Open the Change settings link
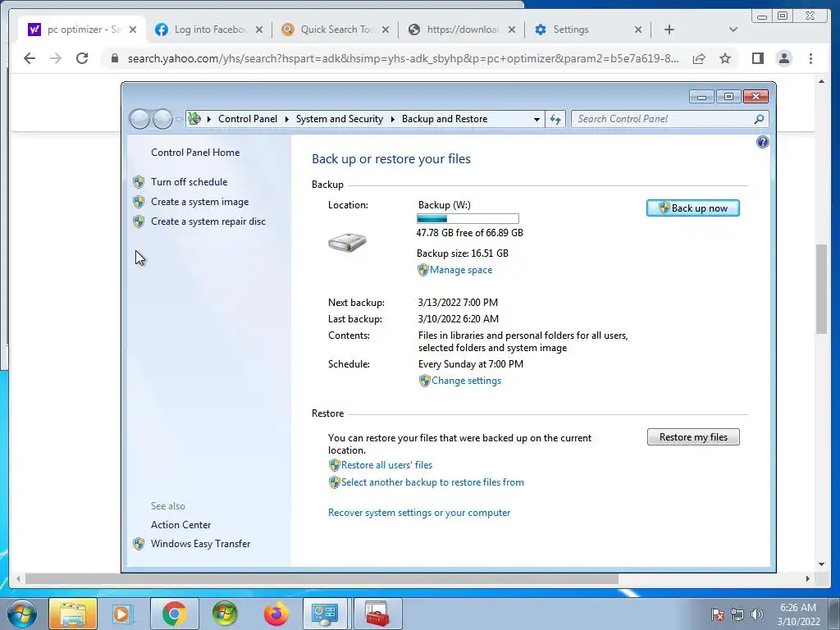The width and height of the screenshot is (840, 630). pyautogui.click(x=466, y=381)
